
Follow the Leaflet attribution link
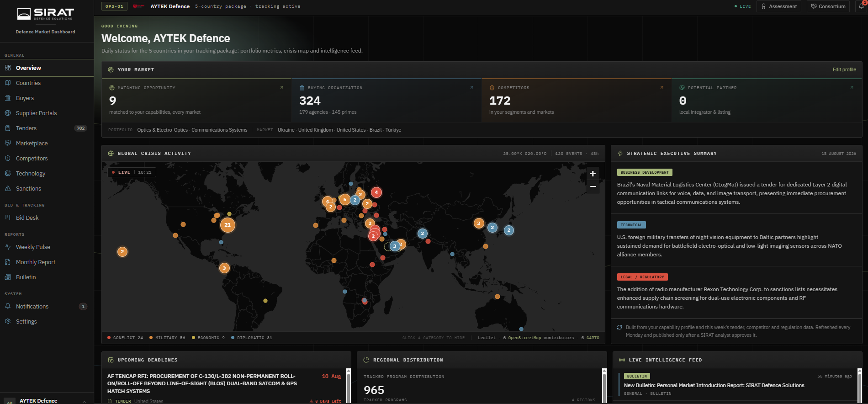click(487, 338)
